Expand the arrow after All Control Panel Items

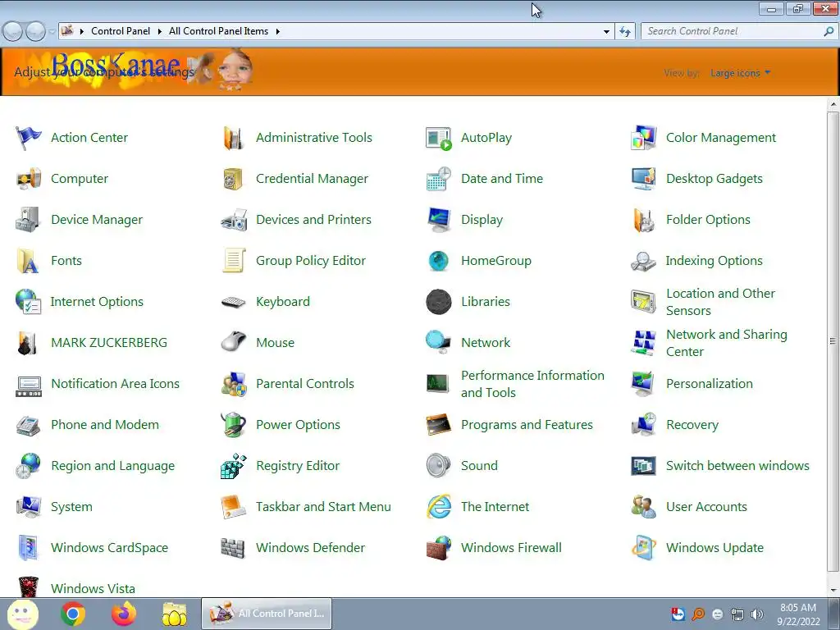277,32
